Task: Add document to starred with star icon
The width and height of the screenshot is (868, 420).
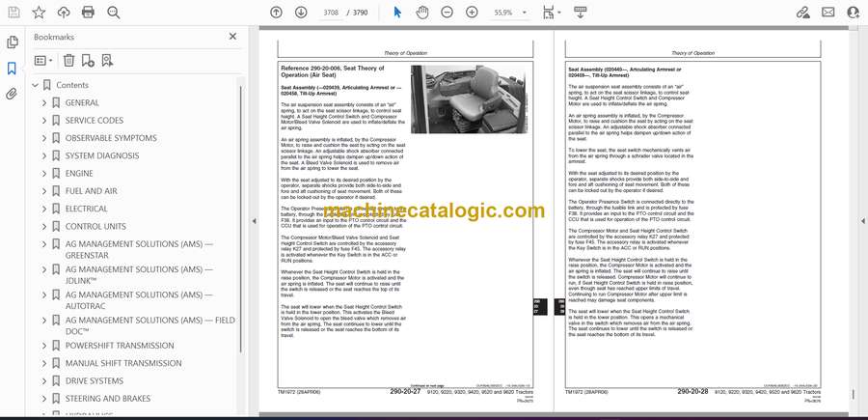Action: [x=39, y=13]
